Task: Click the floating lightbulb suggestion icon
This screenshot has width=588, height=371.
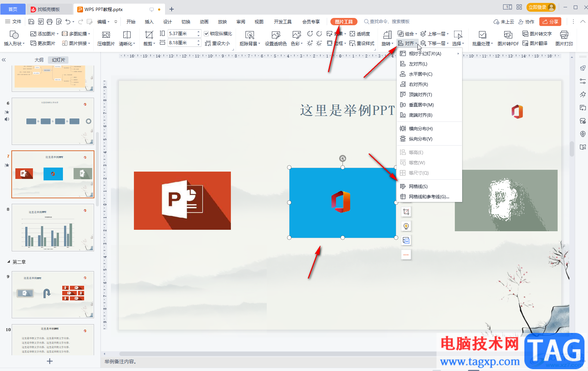Action: [x=406, y=226]
